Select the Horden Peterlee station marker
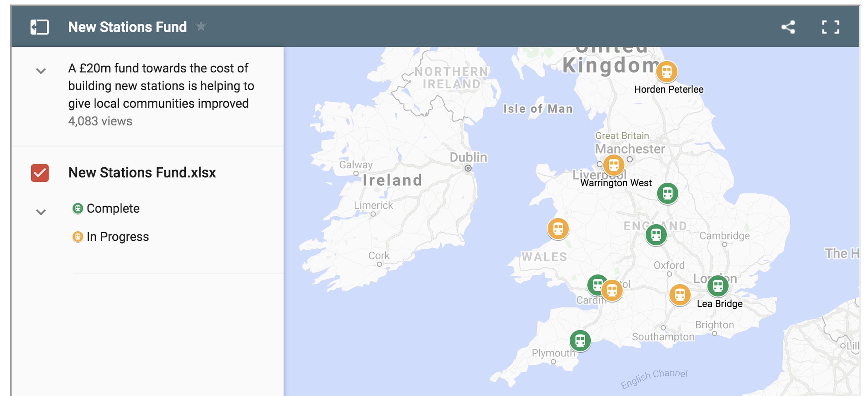The height and width of the screenshot is (396, 868). (x=666, y=72)
